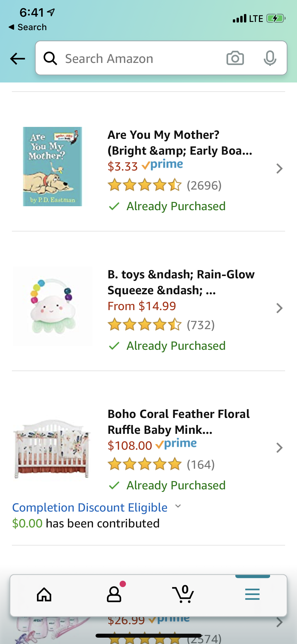297x644 pixels.
Task: Tap the cloud teether toy thumbnail
Action: 53,306
